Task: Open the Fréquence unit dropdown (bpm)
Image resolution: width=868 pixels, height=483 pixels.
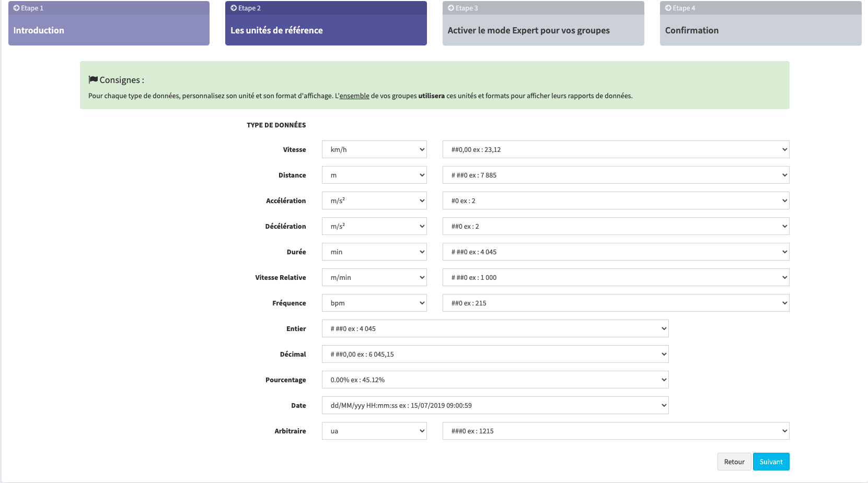Action: (374, 303)
